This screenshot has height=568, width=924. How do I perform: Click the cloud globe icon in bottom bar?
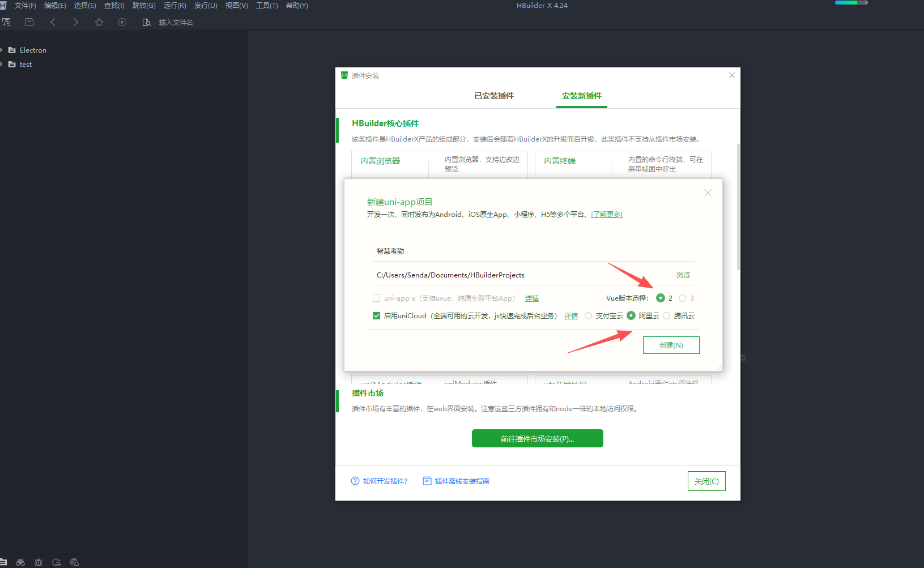click(74, 562)
